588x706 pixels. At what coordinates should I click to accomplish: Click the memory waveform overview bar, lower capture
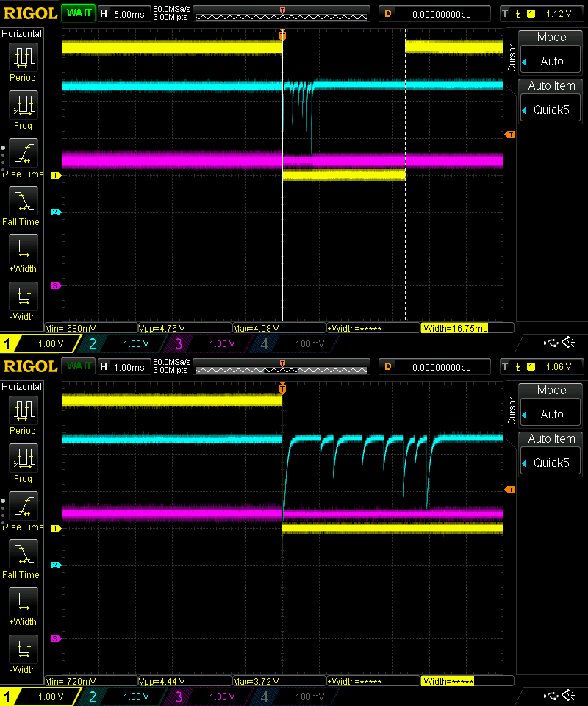(x=282, y=368)
